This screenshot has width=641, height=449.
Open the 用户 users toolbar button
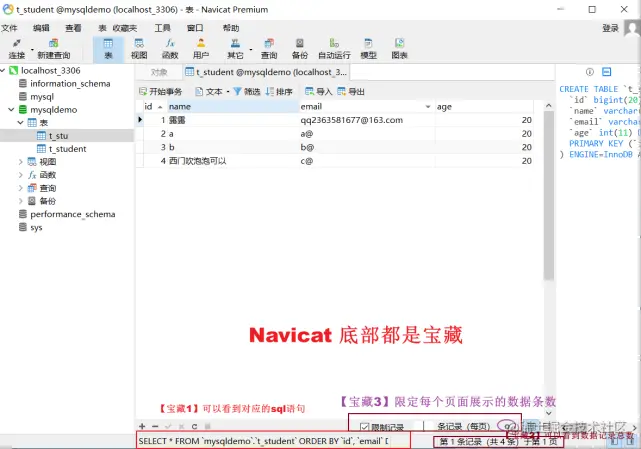201,48
